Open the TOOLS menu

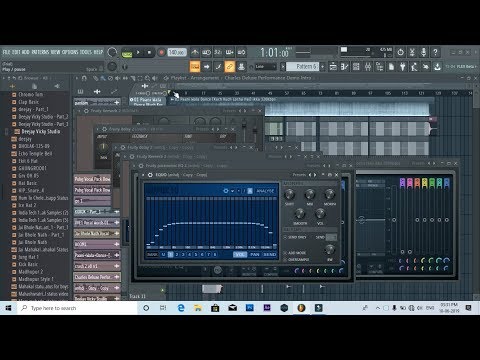pos(86,52)
